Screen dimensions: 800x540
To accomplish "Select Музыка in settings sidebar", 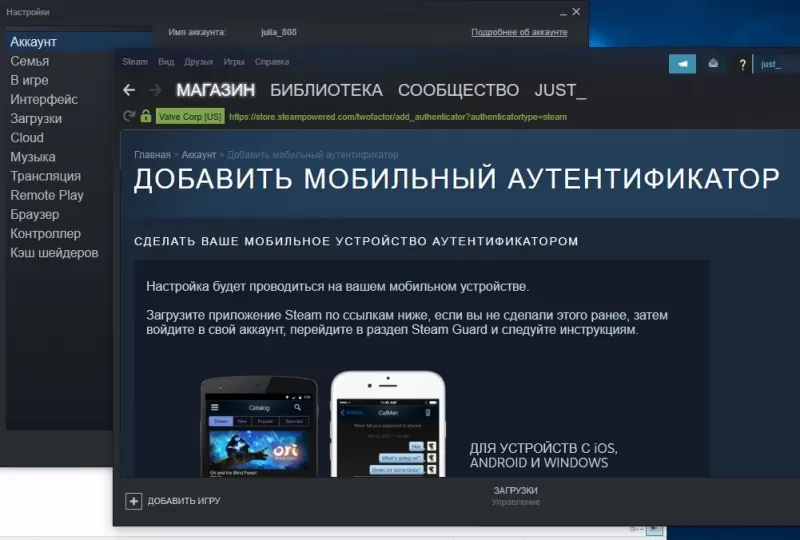I will point(33,157).
